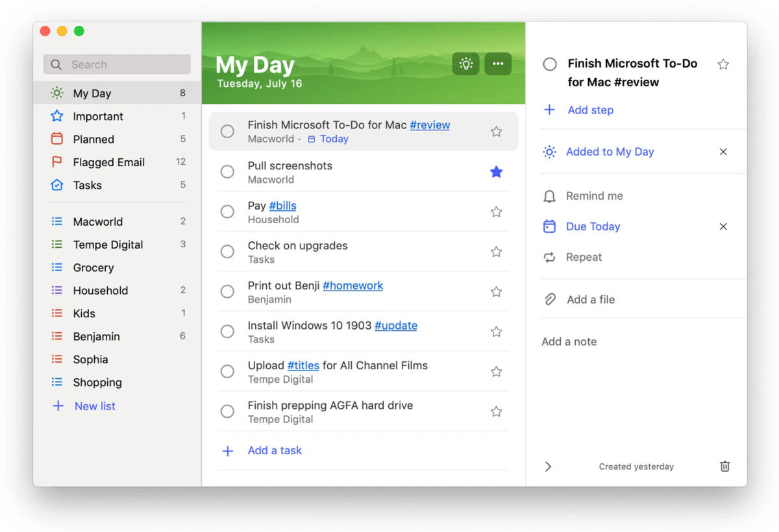This screenshot has width=779, height=532.
Task: Mark Finish Microsoft To-Do task complete in list
Action: [x=227, y=131]
